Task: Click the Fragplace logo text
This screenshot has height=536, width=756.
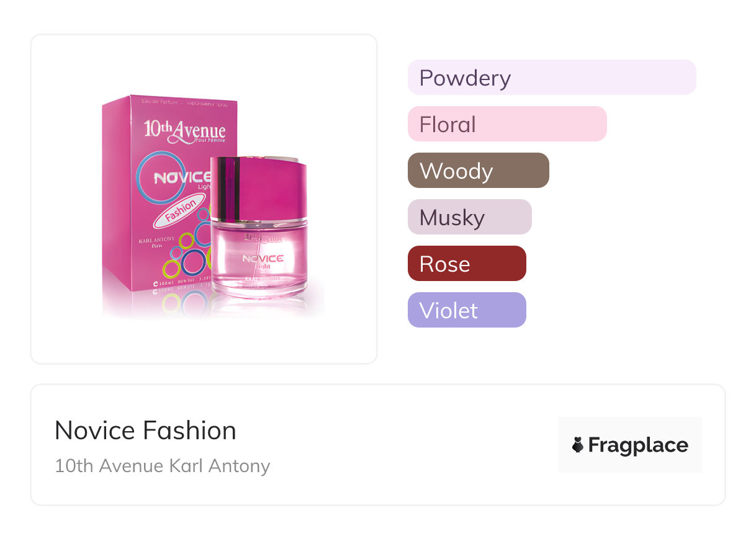Action: [x=638, y=445]
